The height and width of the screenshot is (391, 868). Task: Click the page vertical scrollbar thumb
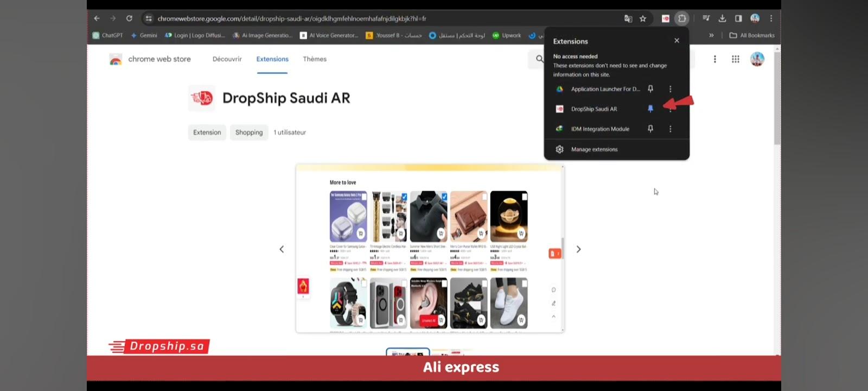(x=777, y=98)
